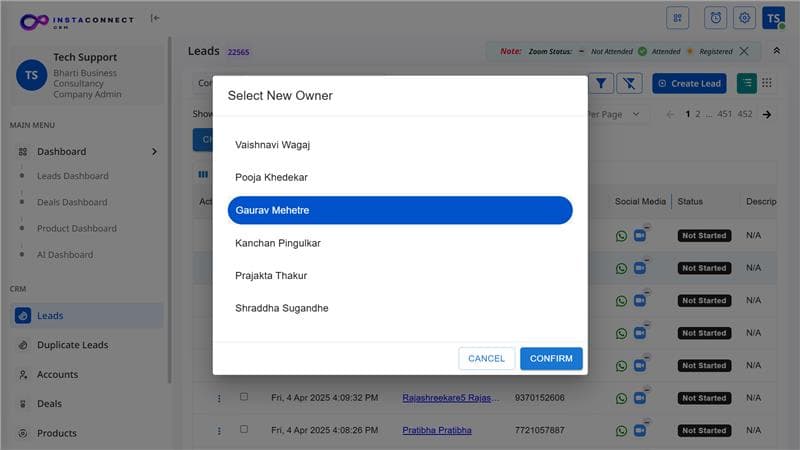Clear filters with crossed funnel icon
Screen dimensions: 800x450
(629, 83)
